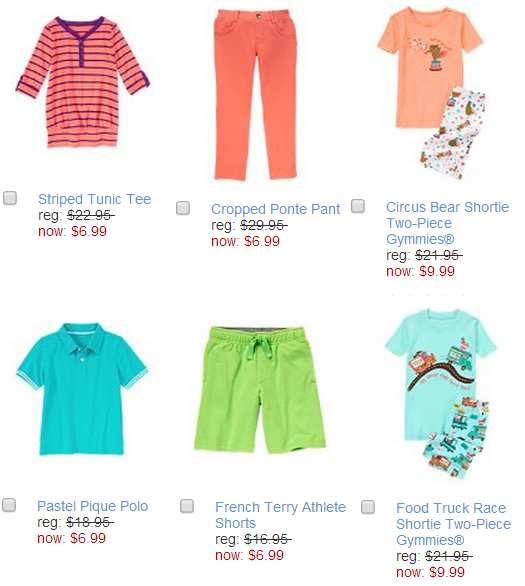The width and height of the screenshot is (525, 586).
Task: Visit the Pastel Pique Polo product link
Action: 93,506
